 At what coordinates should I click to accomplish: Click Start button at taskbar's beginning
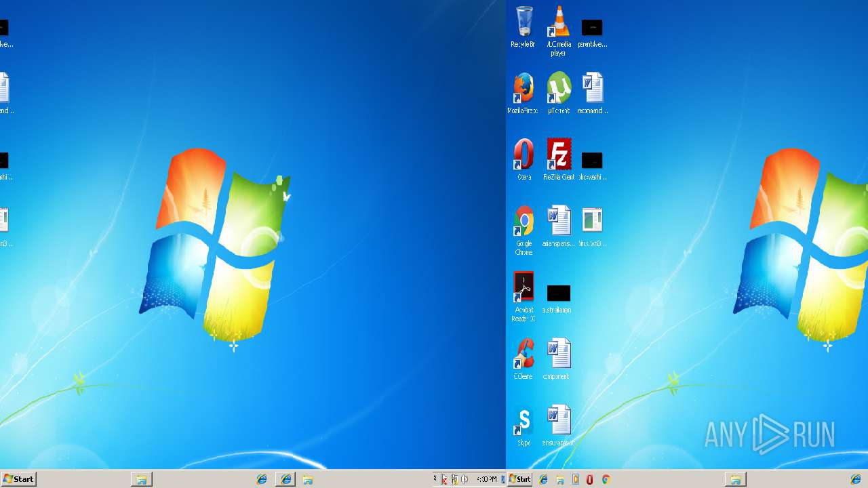[x=18, y=479]
